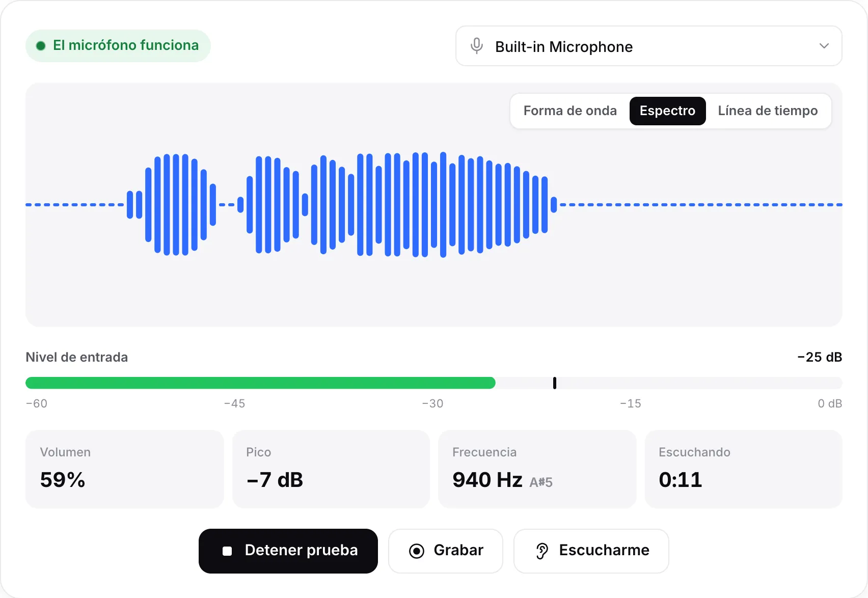This screenshot has height=598, width=868.
Task: Switch to Línea de tiempo view
Action: tap(768, 111)
